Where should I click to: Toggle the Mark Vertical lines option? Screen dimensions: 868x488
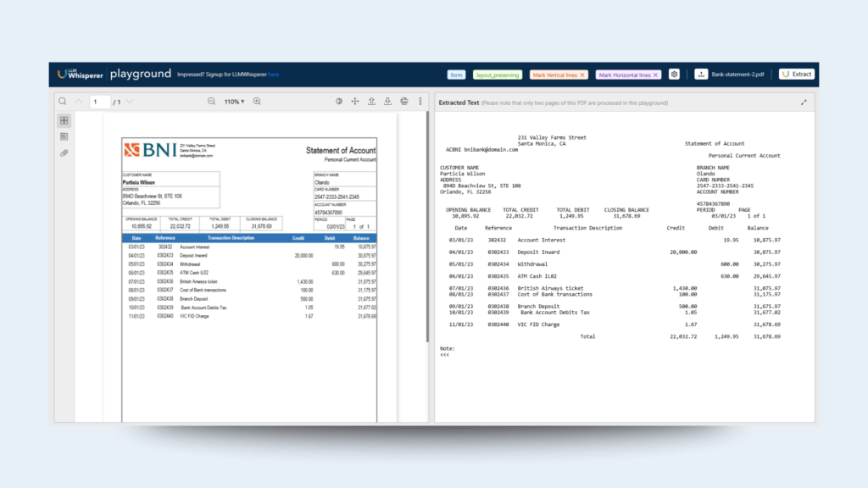(x=559, y=75)
